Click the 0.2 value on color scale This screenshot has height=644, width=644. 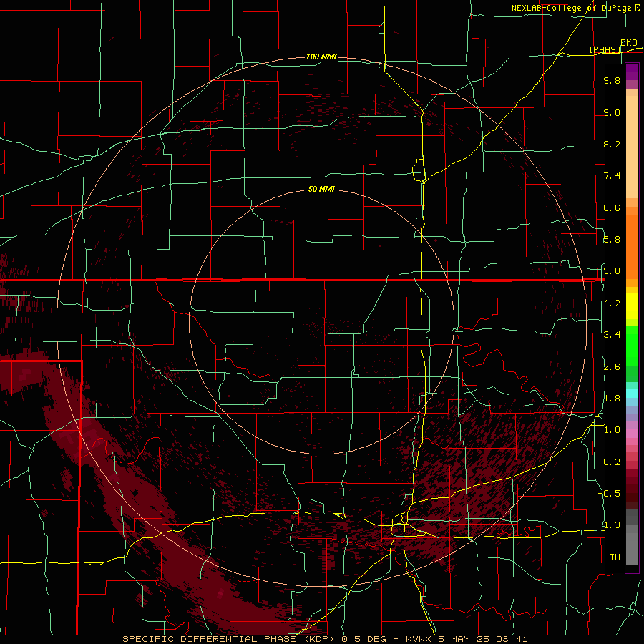(x=612, y=462)
